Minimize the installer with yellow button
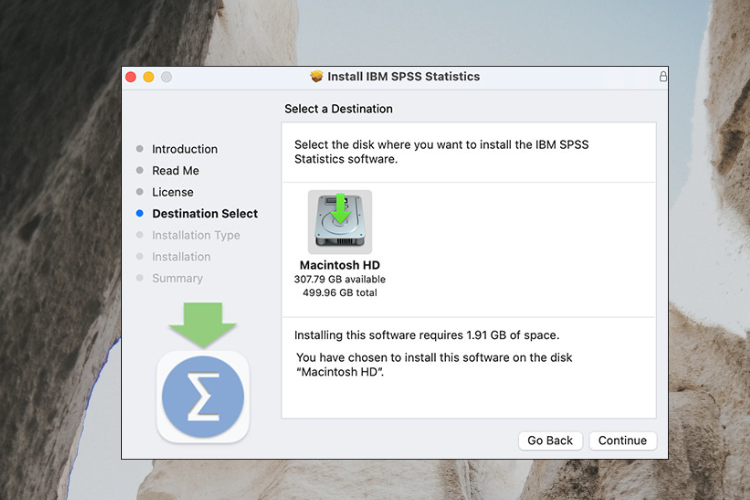The image size is (750, 500). pyautogui.click(x=149, y=77)
